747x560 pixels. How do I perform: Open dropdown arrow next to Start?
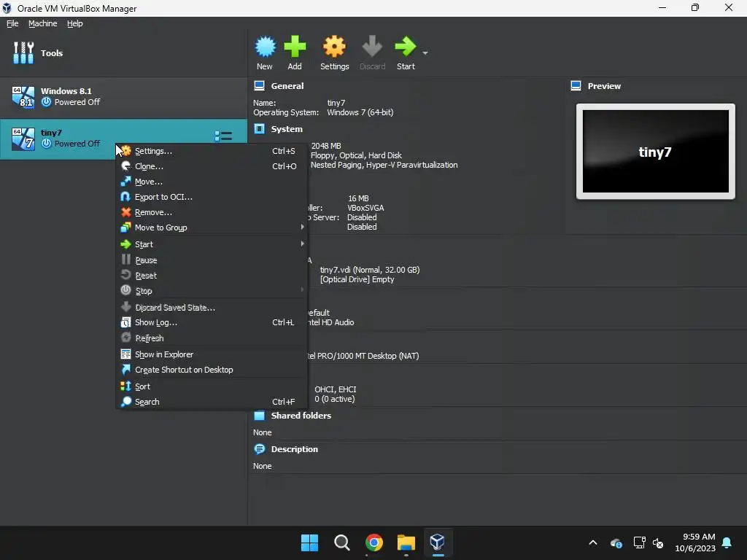425,52
